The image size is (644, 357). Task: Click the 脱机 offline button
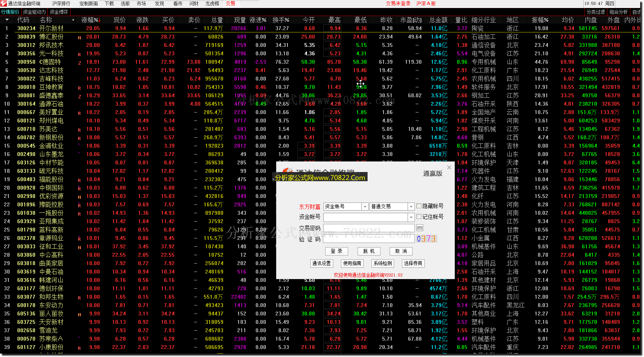point(369,251)
